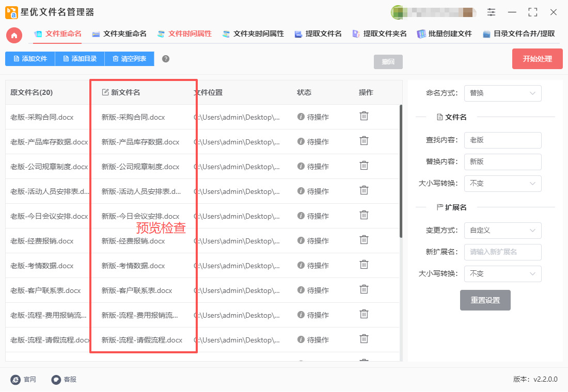The height and width of the screenshot is (392, 568).
Task: Delete row 老版-流程-费用报销流 with trash icon
Action: (364, 315)
